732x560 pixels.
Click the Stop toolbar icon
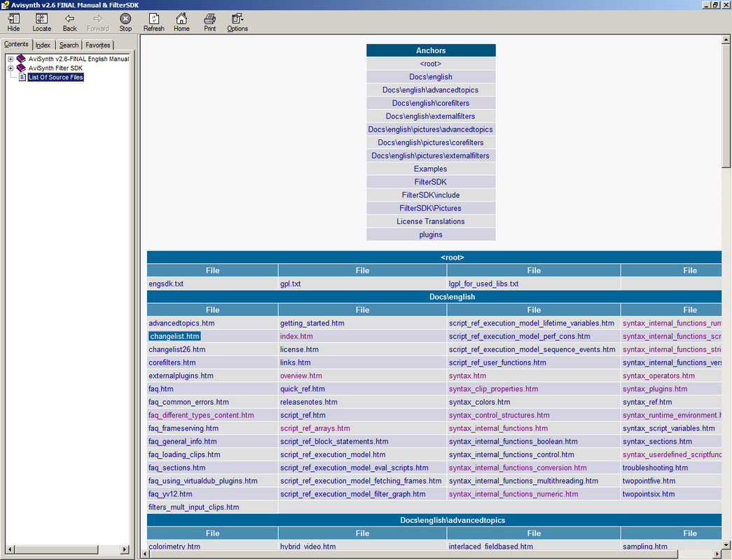point(125,22)
